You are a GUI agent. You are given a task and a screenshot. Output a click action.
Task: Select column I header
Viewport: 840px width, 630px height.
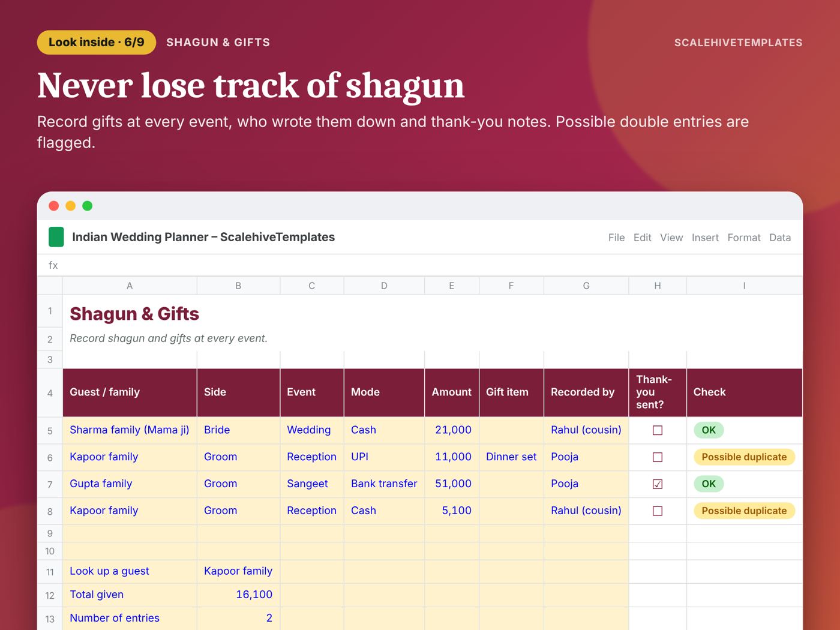pyautogui.click(x=745, y=286)
